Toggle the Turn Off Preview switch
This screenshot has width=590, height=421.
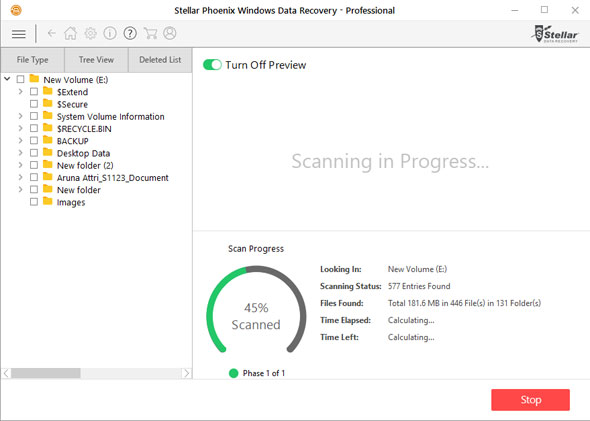tap(212, 65)
